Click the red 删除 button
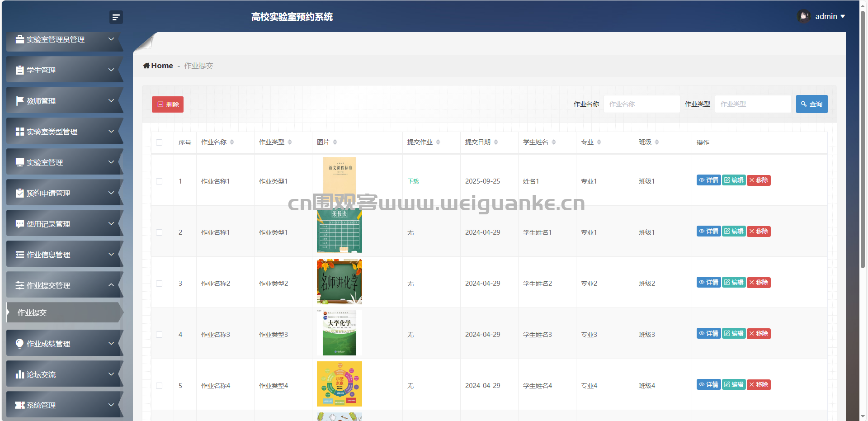This screenshot has height=421, width=868. 168,104
